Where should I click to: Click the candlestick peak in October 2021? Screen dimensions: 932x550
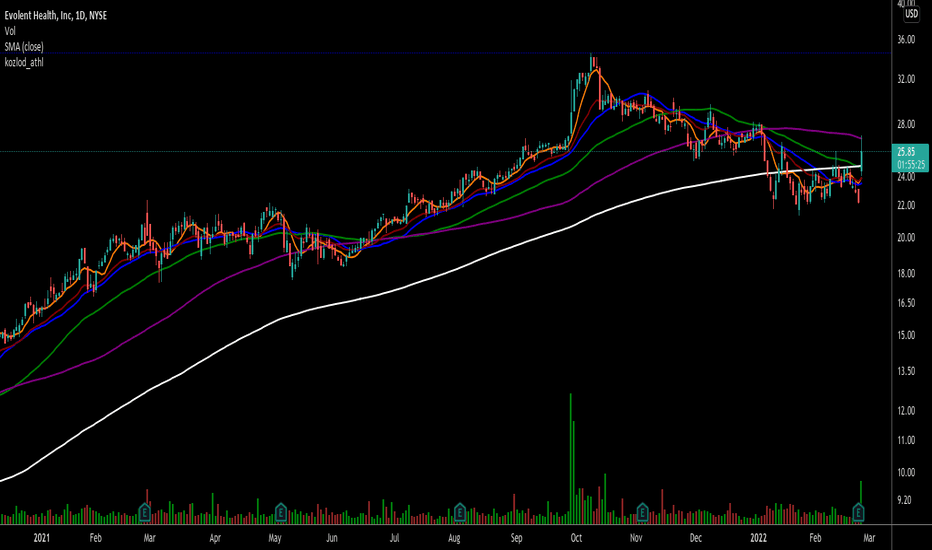[x=591, y=62]
